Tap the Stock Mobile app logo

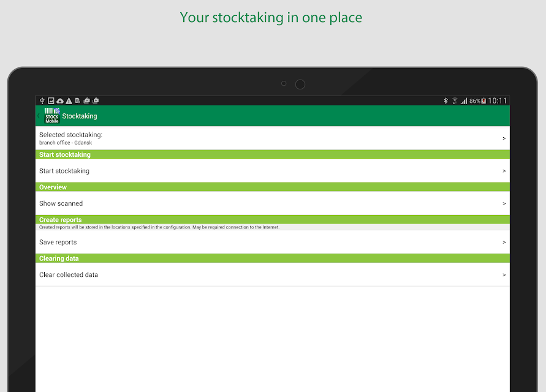click(52, 116)
